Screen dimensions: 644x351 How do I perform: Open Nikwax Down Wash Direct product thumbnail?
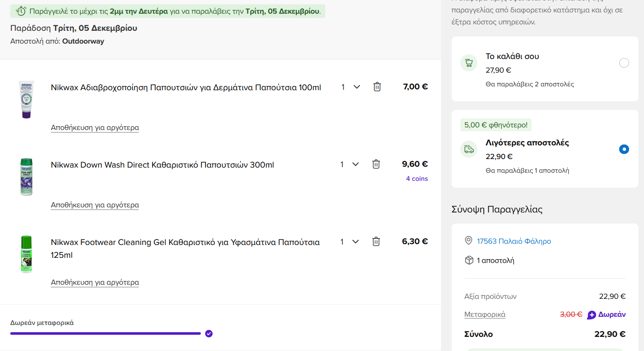tap(26, 177)
